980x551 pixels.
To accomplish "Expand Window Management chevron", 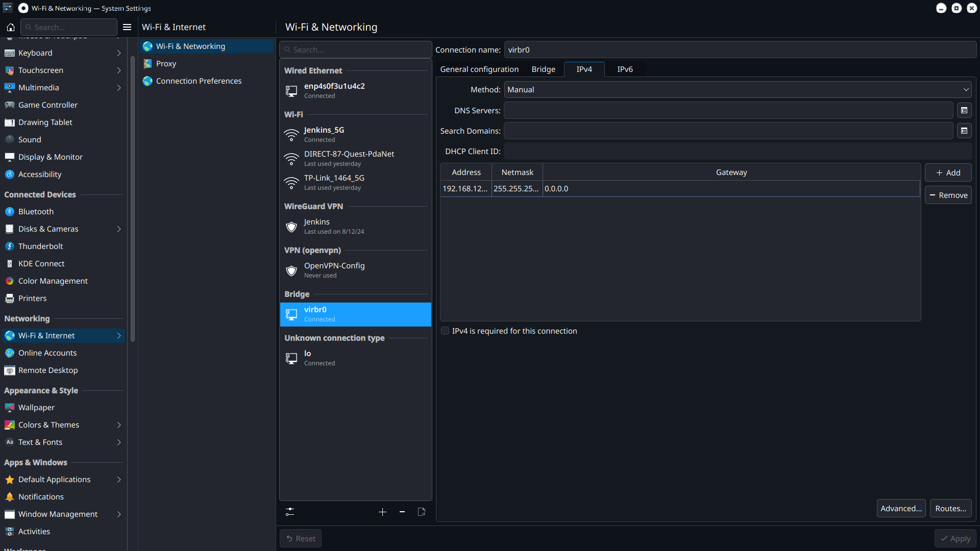I will (x=119, y=514).
